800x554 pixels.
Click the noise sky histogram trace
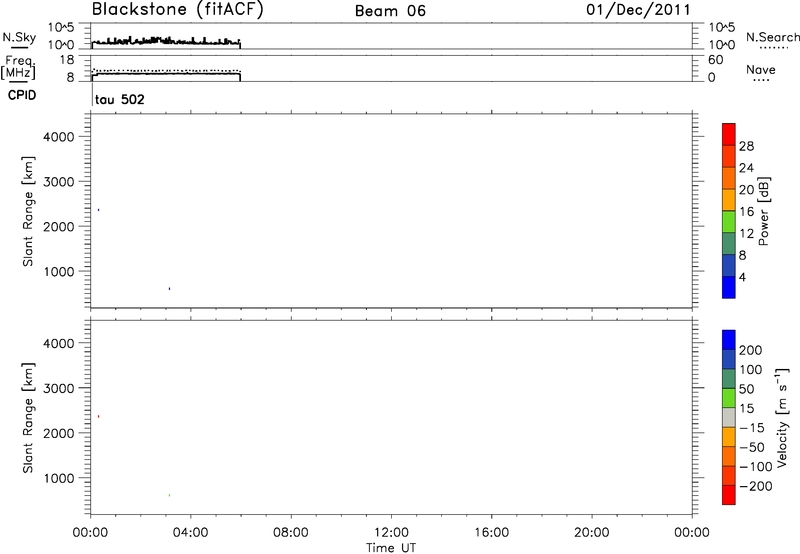[166, 41]
